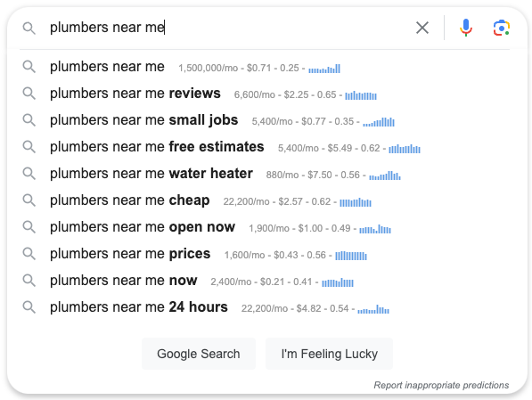The image size is (532, 400).
Task: Select suggestion 'plumbers near me small jobs'
Action: [x=143, y=120]
